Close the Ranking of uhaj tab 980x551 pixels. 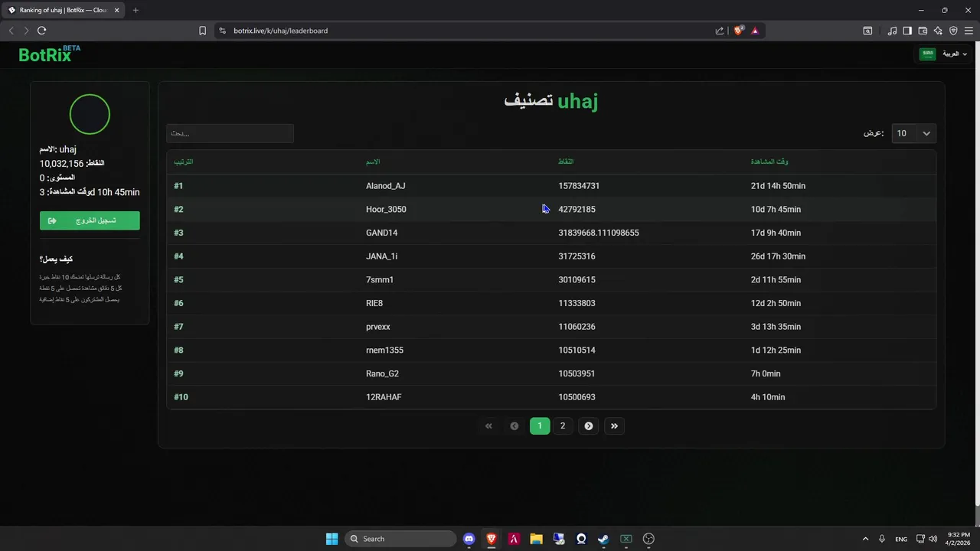point(117,10)
